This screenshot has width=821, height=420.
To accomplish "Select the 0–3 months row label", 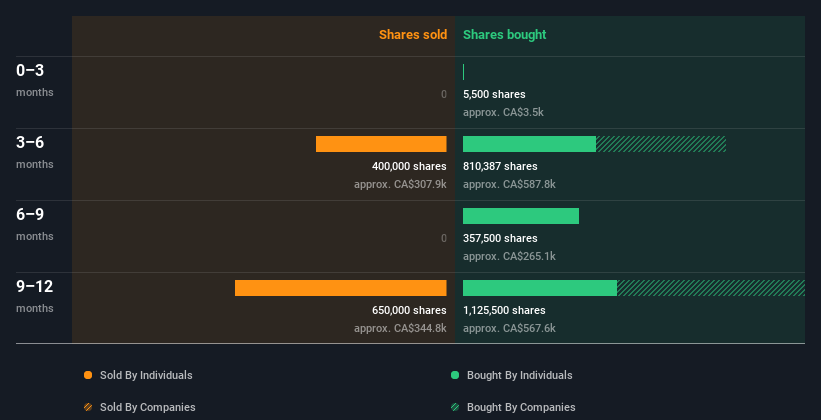I will coord(35,80).
